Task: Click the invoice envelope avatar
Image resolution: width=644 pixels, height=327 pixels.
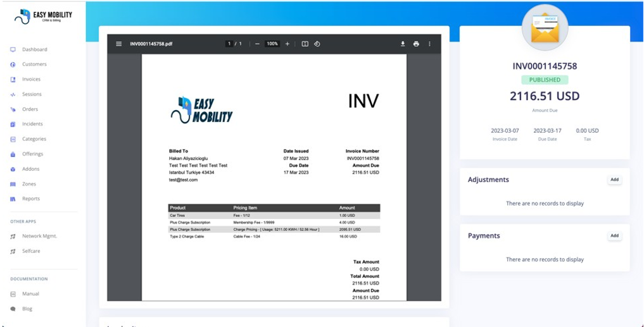Action: (x=545, y=27)
